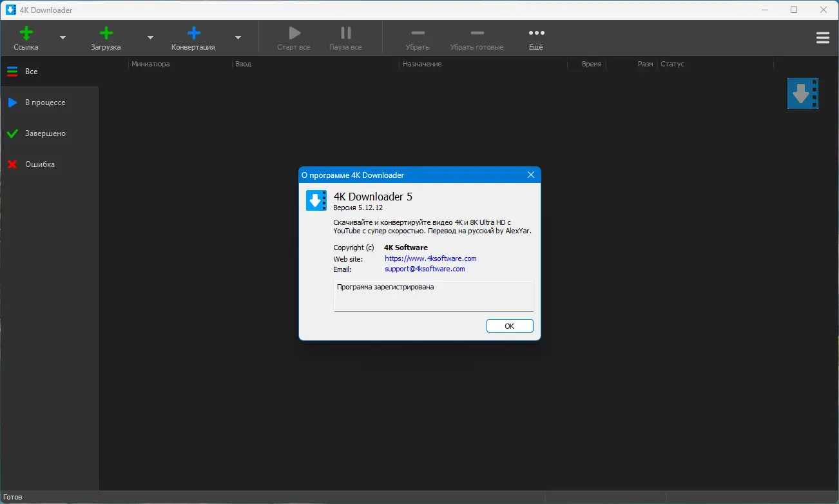
Task: Click the green plus Загрузка icon
Action: point(106,33)
